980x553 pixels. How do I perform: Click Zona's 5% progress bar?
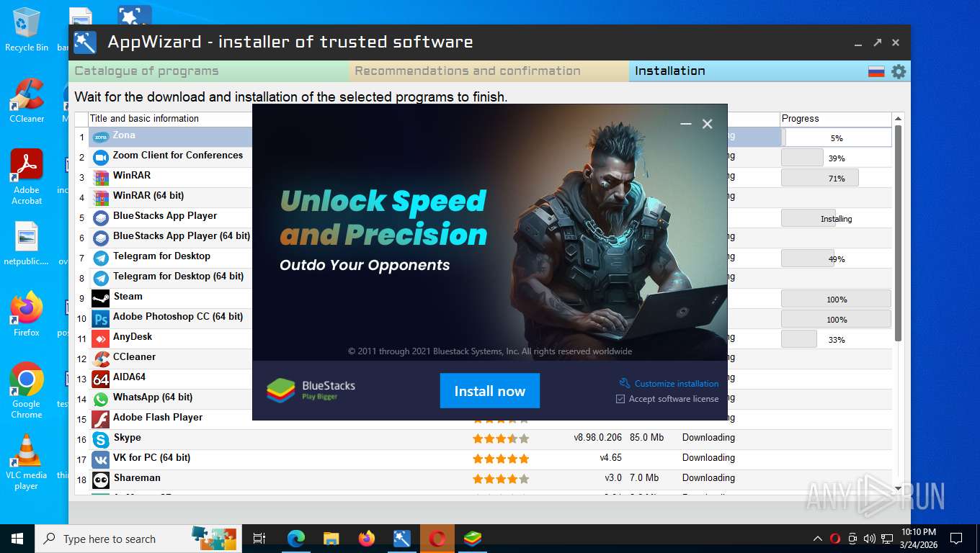837,138
